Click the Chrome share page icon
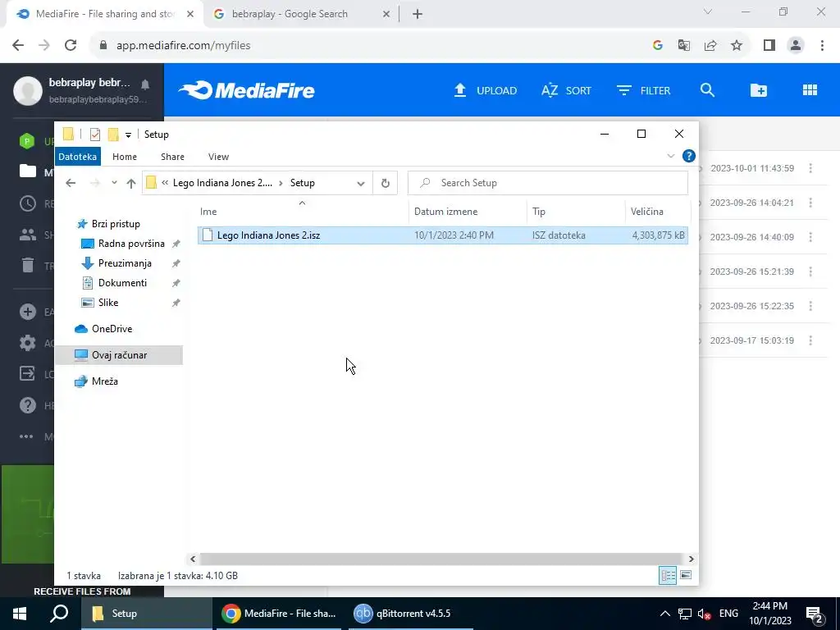The height and width of the screenshot is (630, 840). pyautogui.click(x=710, y=46)
